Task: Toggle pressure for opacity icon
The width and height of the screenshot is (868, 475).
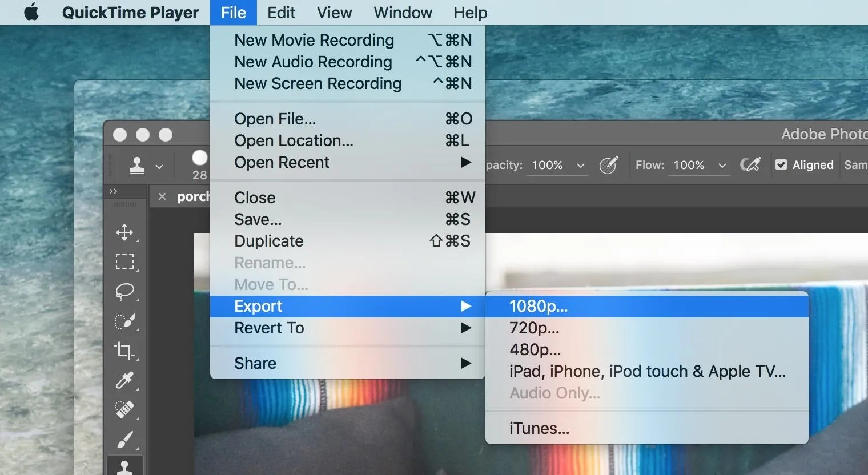Action: (609, 165)
